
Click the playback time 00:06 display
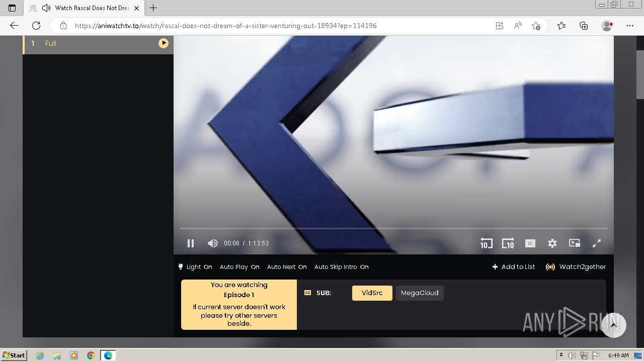(231, 243)
